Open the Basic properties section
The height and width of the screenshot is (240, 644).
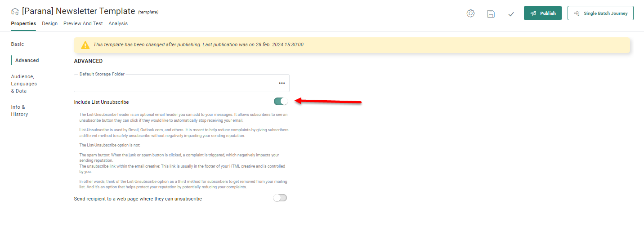click(x=18, y=44)
